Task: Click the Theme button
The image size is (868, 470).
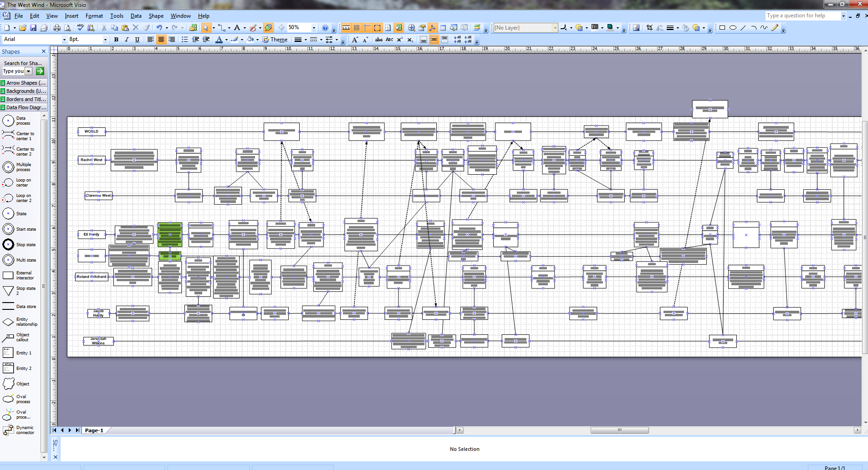Action: pos(275,40)
